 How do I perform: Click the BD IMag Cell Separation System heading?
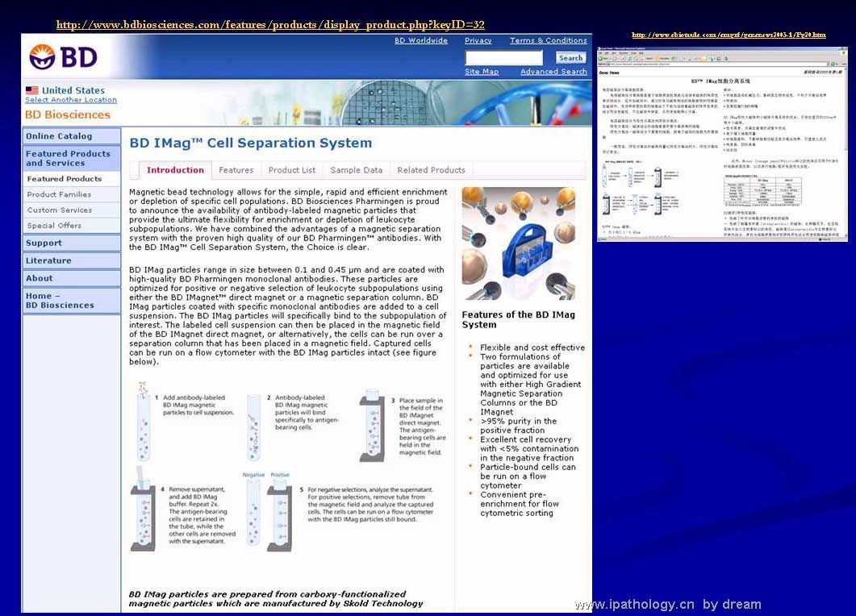click(251, 143)
